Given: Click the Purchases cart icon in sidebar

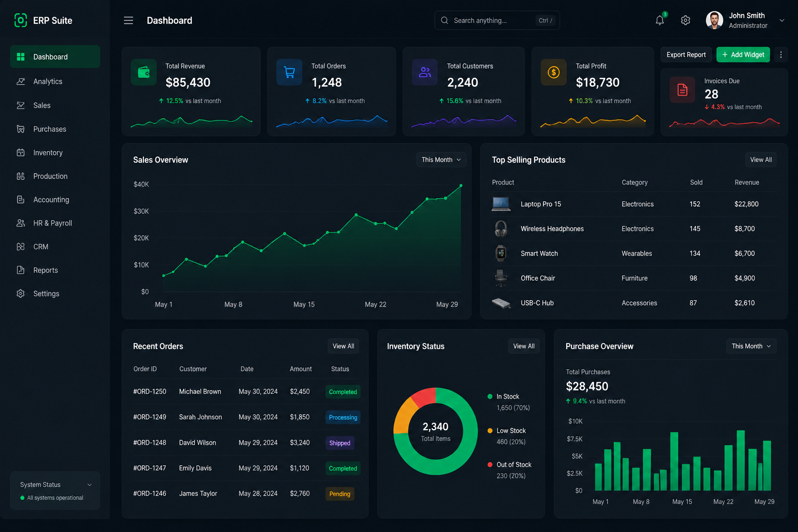Looking at the screenshot, I should point(21,129).
